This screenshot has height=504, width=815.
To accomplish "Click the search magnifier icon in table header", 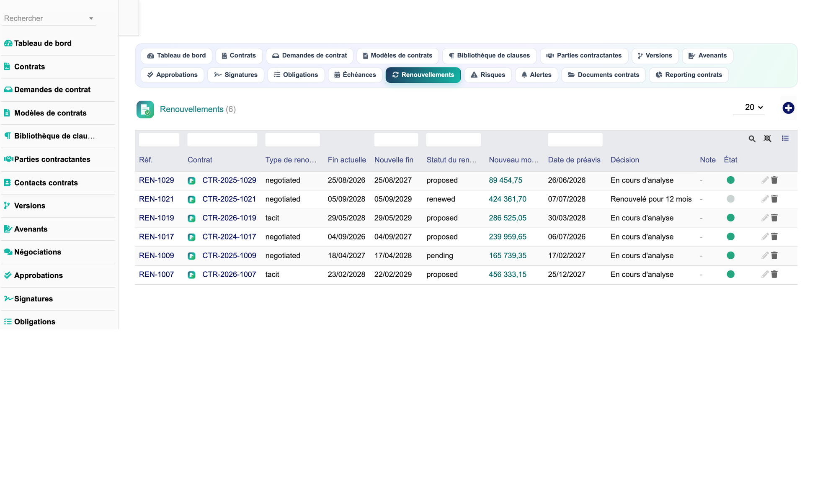I will coord(752,139).
